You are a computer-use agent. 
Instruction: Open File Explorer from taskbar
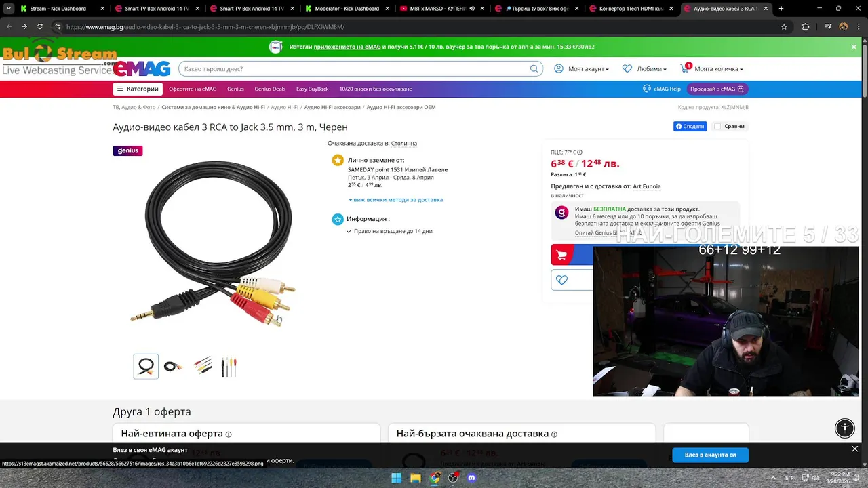coord(416,478)
